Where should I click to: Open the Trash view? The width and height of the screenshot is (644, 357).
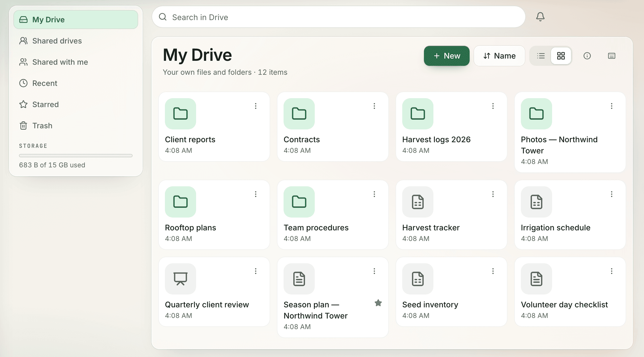[x=76, y=126]
